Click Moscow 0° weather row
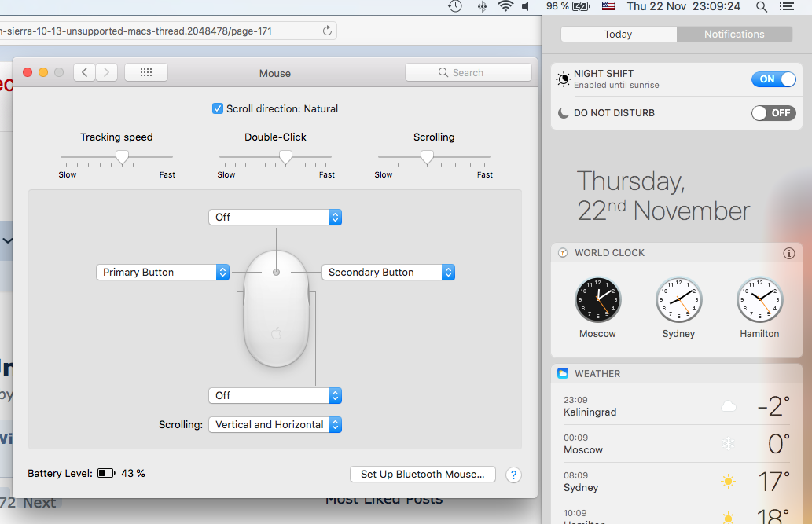The image size is (812, 524). click(x=677, y=444)
